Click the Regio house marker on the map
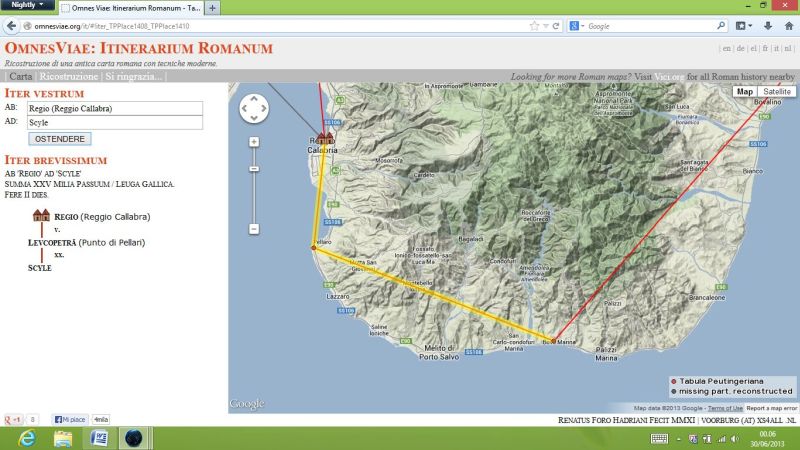Viewport: 800px width, 450px height. [325, 139]
